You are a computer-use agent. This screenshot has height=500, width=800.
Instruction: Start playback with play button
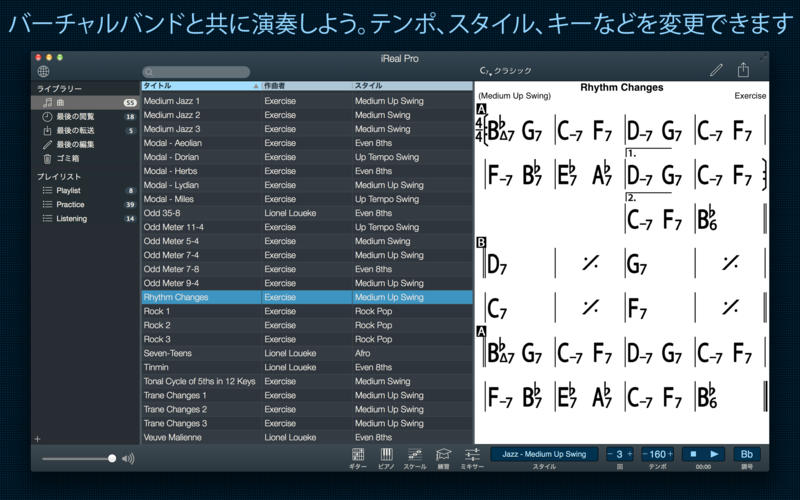(714, 454)
